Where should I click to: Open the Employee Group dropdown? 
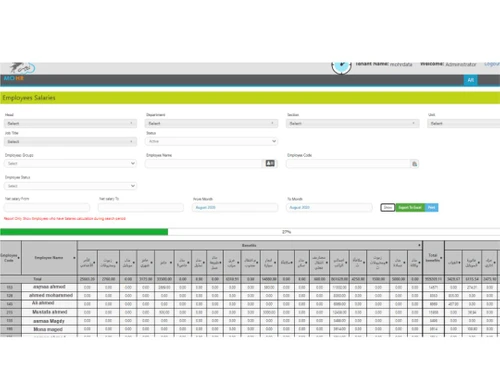click(70, 163)
